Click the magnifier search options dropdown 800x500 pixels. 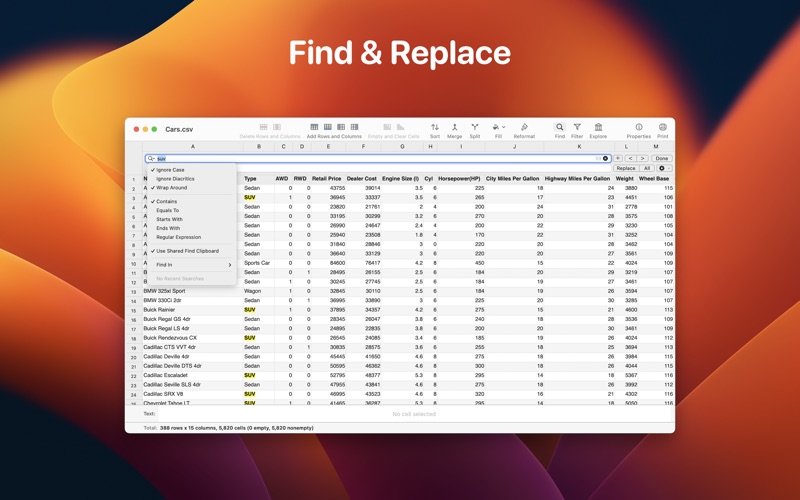(x=151, y=159)
